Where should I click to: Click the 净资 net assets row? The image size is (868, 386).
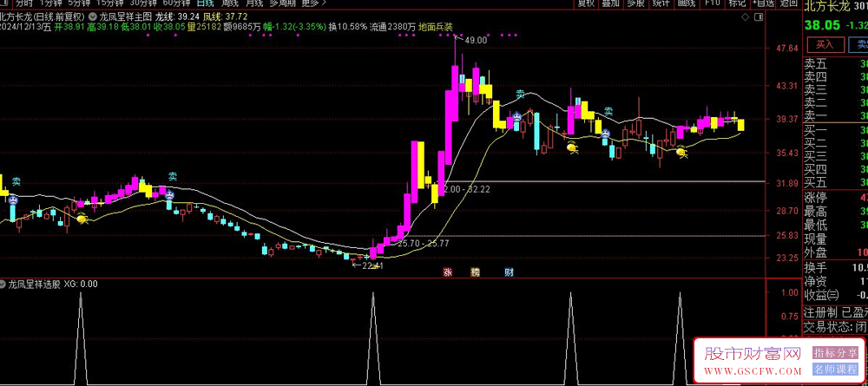click(835, 282)
